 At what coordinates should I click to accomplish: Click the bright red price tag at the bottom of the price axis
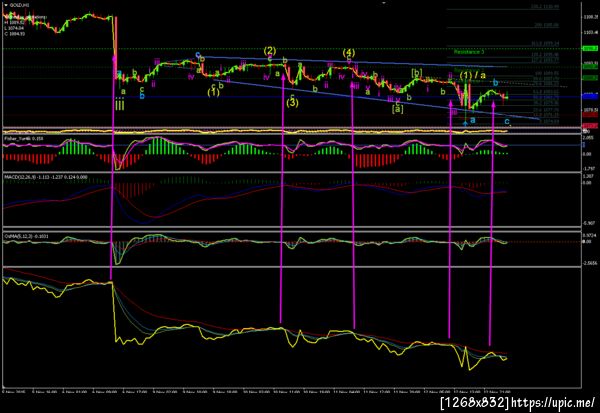pos(590,126)
